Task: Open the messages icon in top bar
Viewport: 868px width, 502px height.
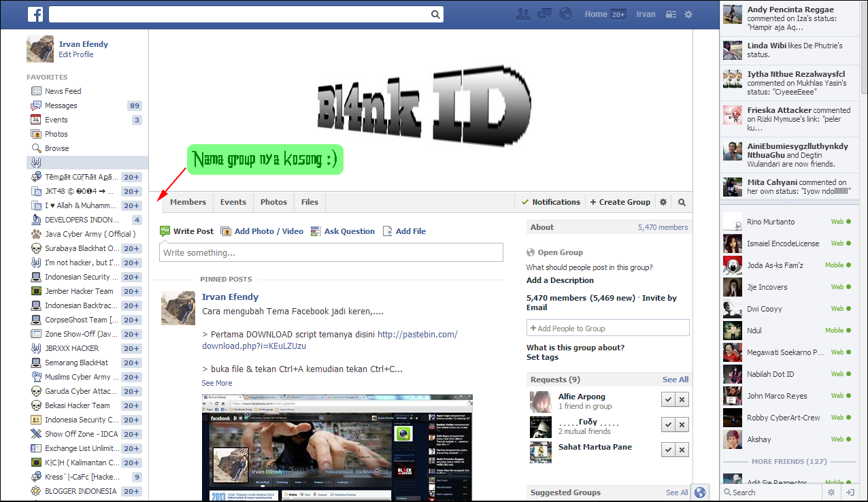Action: point(544,14)
